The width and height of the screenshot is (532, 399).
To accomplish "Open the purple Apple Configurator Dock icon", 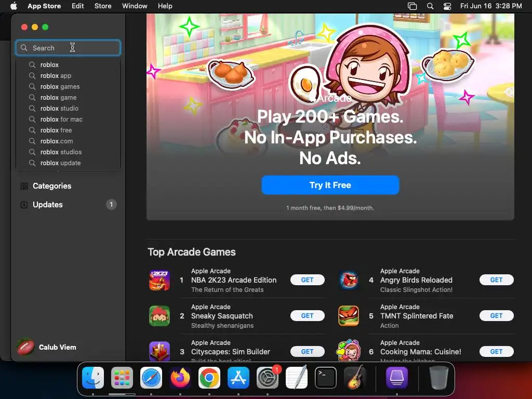I will (396, 378).
